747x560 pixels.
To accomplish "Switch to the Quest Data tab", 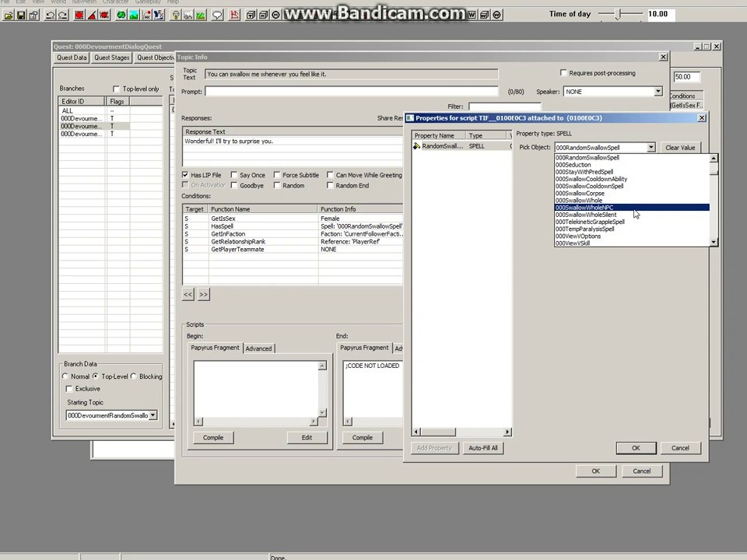I will 72,58.
